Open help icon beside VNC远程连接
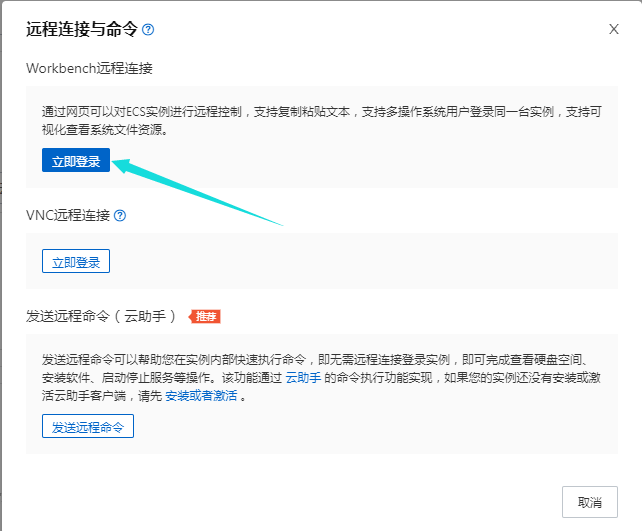 (120, 215)
